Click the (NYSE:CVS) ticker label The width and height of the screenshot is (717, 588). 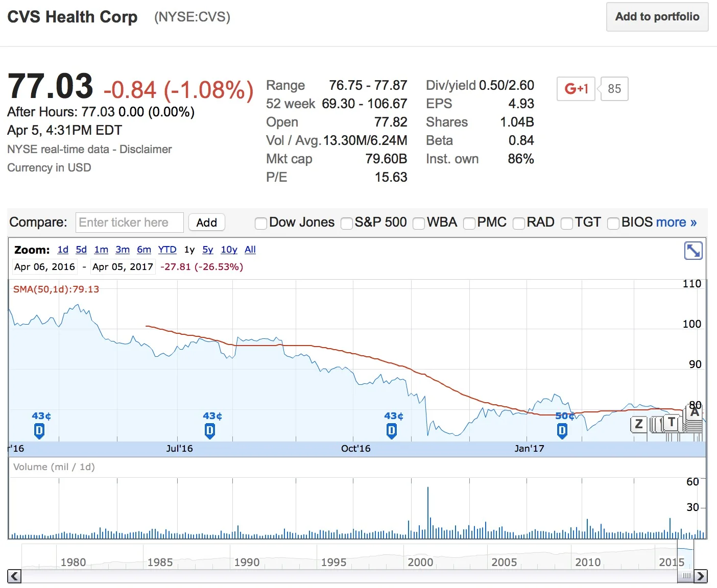192,17
